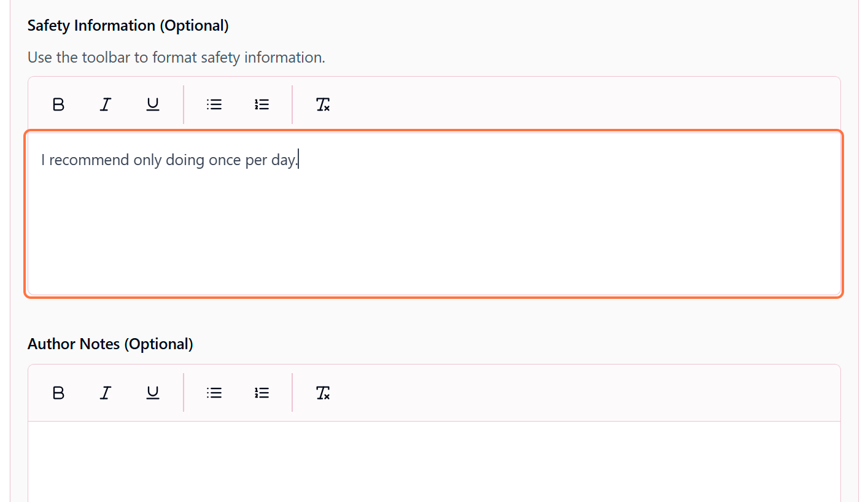Image resolution: width=868 pixels, height=502 pixels.
Task: Toggle italic in Author Notes toolbar
Action: 106,393
